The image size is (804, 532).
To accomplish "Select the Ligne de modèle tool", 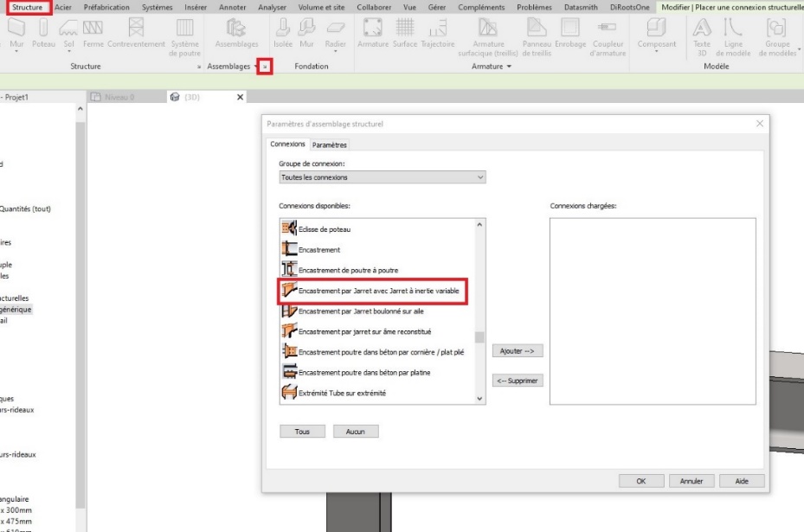I will click(x=733, y=37).
